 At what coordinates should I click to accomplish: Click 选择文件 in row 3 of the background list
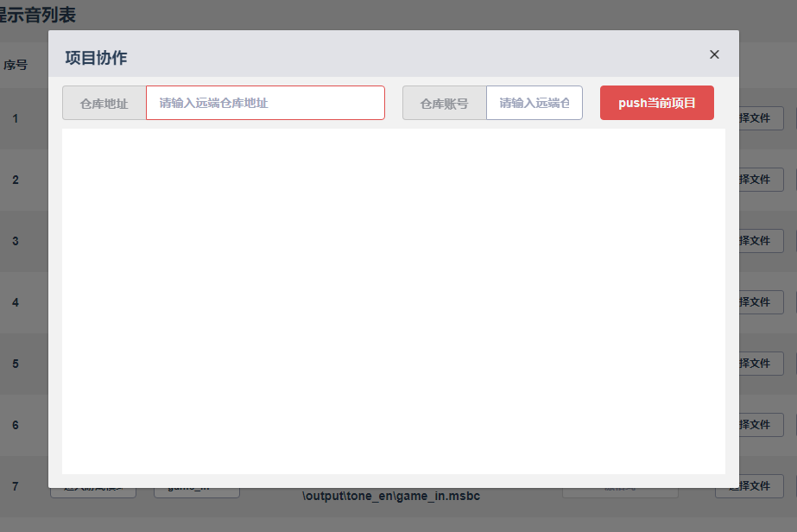coord(761,241)
